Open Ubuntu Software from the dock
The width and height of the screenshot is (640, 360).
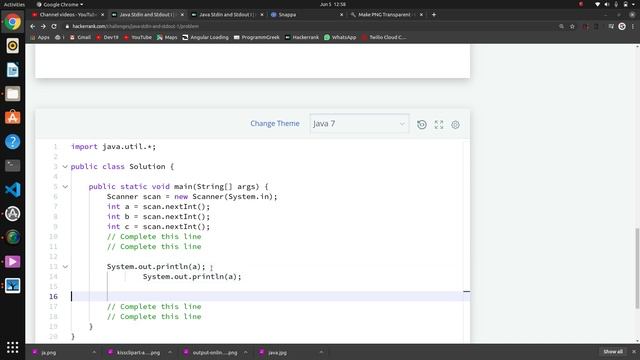tap(12, 118)
